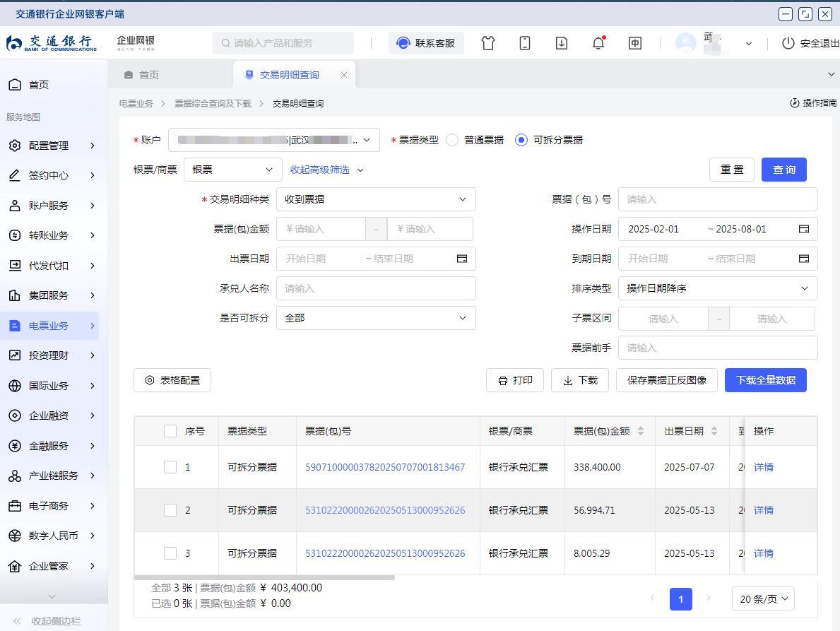Click 代发代扣 icon in sidebar

click(15, 265)
